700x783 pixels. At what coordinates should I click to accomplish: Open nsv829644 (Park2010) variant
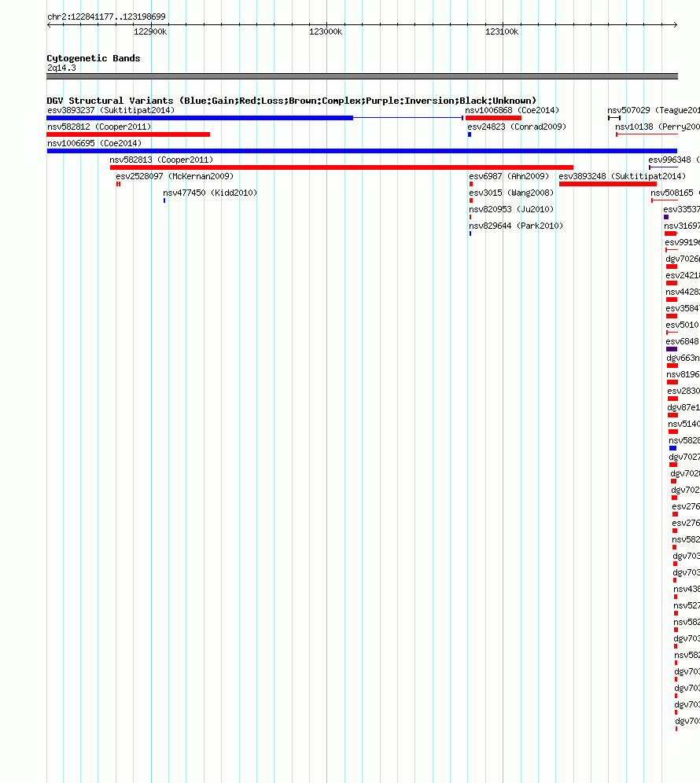tap(470, 233)
